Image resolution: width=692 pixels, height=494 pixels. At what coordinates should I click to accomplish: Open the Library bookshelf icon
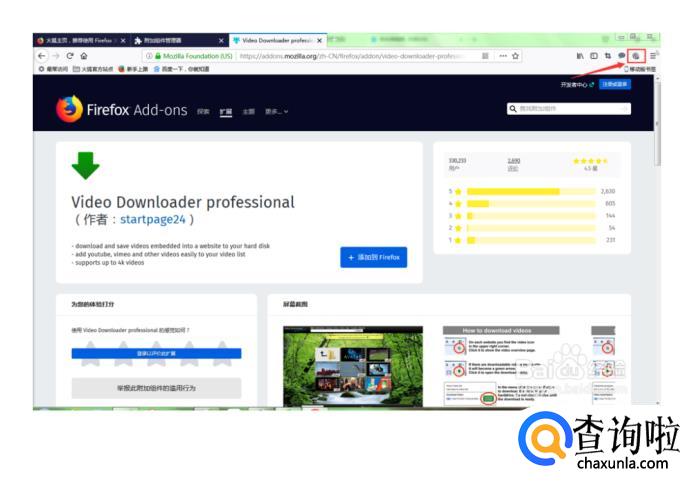coord(580,56)
